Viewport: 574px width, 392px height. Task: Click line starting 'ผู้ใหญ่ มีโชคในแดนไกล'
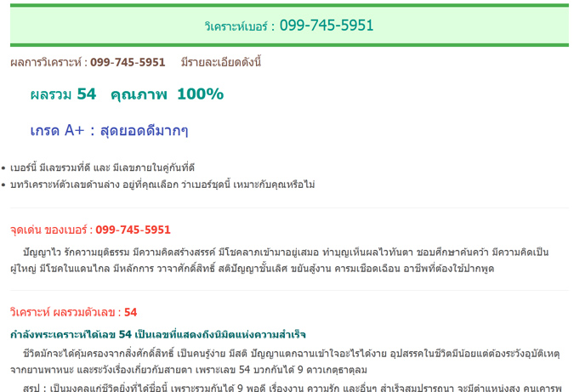click(x=253, y=269)
